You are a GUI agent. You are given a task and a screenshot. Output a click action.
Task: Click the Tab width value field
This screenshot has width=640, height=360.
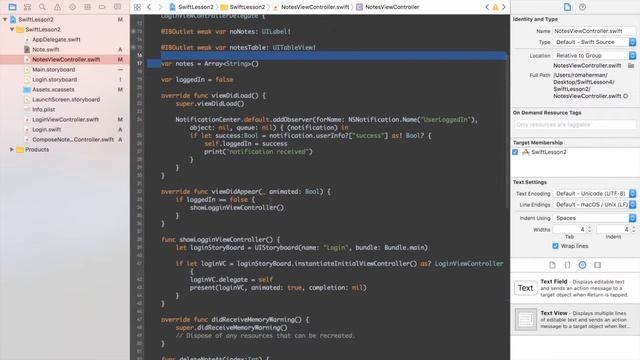click(569, 229)
